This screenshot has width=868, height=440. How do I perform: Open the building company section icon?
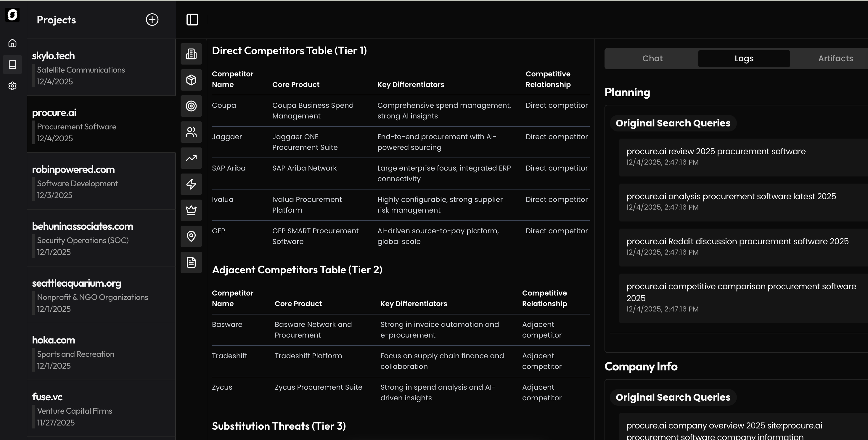(191, 54)
